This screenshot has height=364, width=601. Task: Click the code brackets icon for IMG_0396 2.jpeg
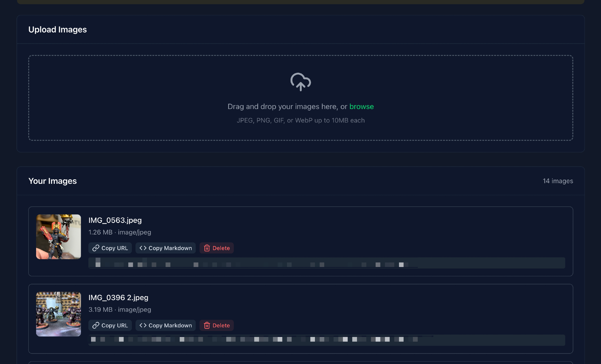143,325
